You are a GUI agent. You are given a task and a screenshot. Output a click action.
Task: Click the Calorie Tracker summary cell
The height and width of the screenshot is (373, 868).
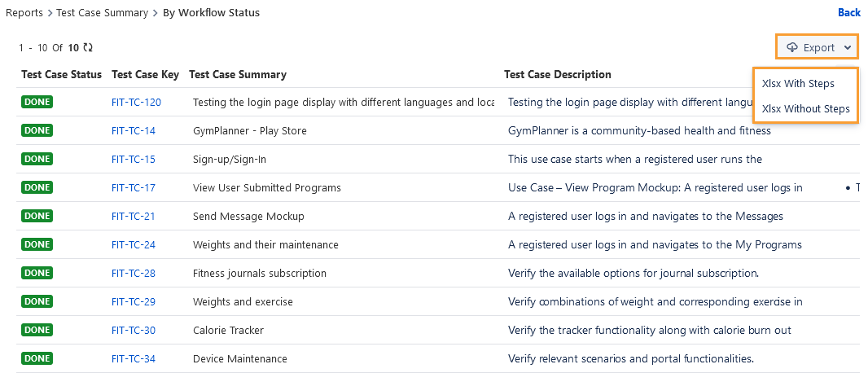pos(228,330)
